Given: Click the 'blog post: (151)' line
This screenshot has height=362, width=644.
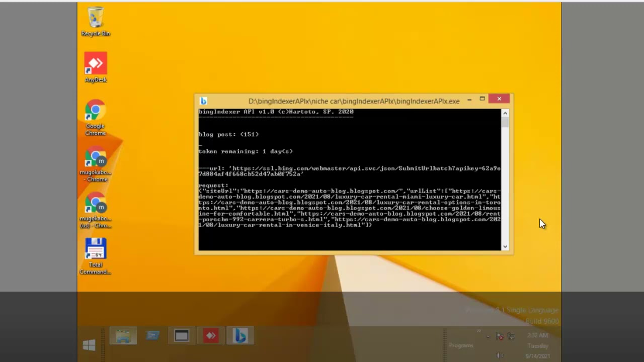Looking at the screenshot, I should (228, 134).
